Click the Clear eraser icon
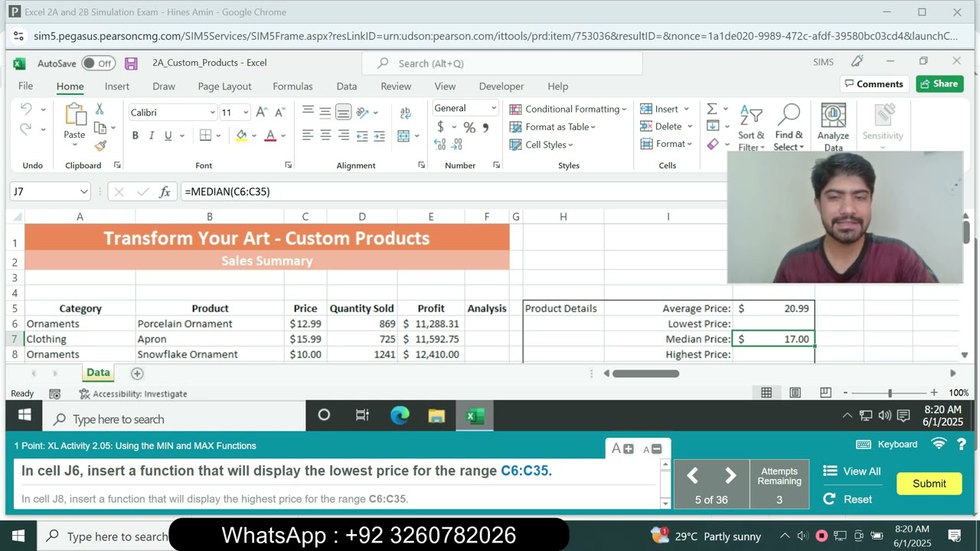Image resolution: width=980 pixels, height=551 pixels. 713,144
